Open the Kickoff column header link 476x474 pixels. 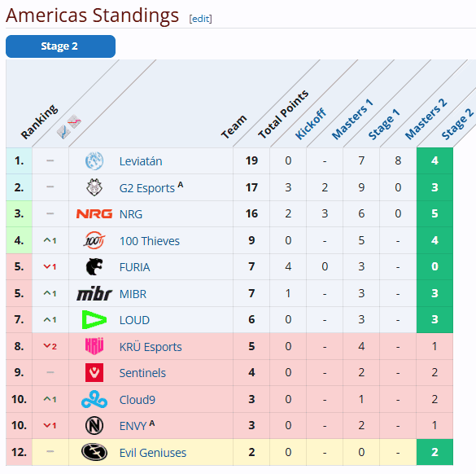click(x=311, y=124)
